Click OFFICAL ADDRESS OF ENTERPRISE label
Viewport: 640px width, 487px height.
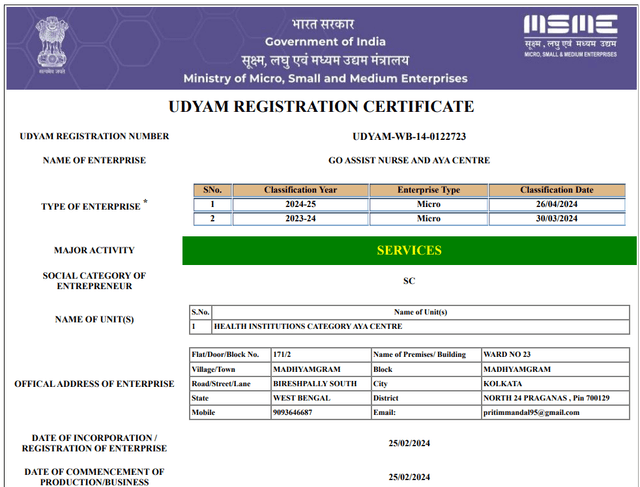coord(94,384)
